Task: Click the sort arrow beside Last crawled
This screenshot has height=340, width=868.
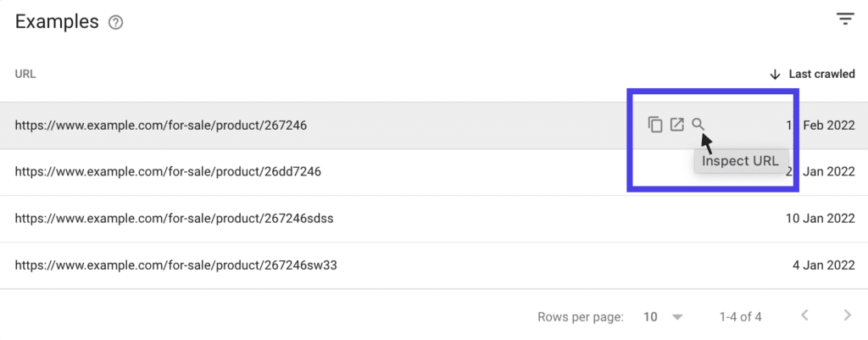Action: 775,75
